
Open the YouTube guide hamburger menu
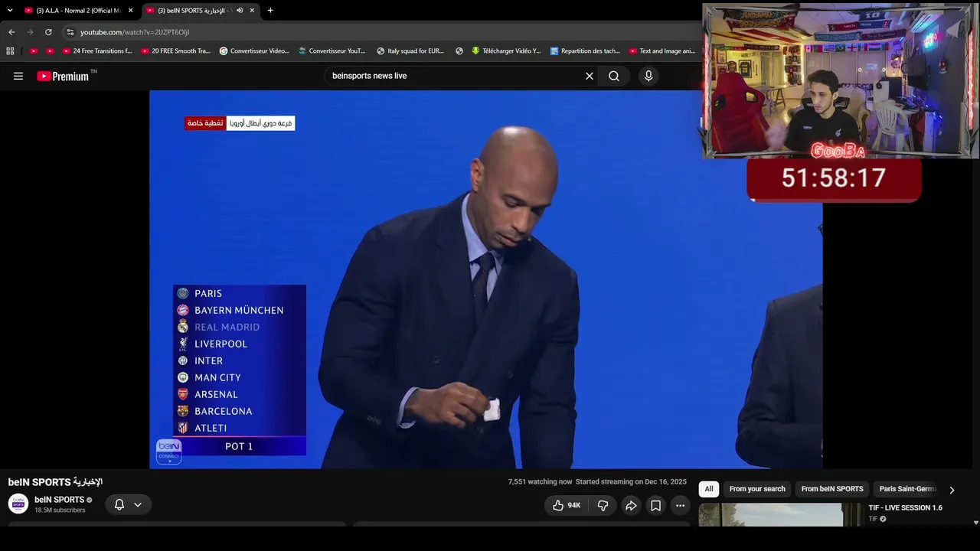[18, 76]
